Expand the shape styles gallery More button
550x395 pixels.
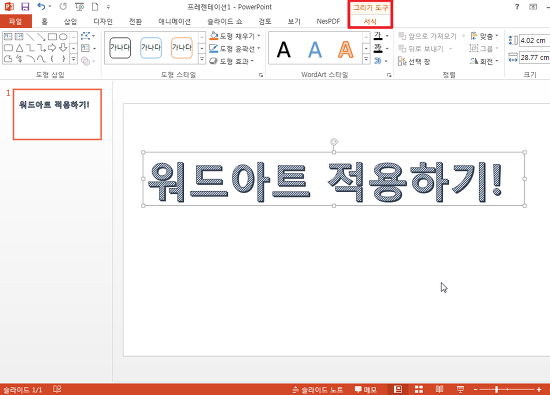202,59
